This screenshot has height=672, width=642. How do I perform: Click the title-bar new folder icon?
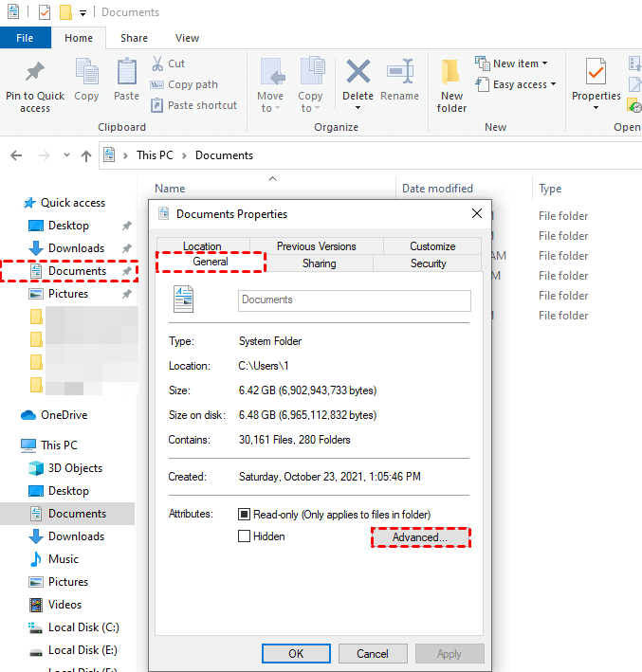click(65, 12)
